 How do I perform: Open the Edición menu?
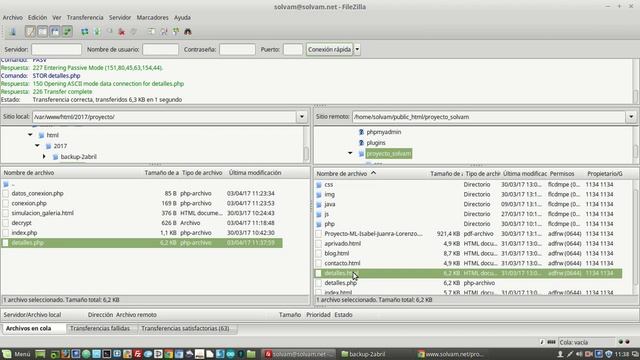pyautogui.click(x=38, y=18)
